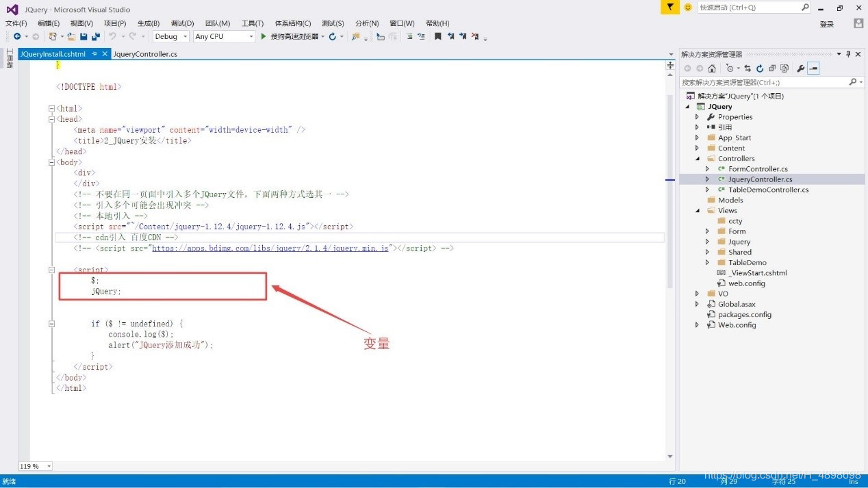Open the 帮助(H) menu
868x488 pixels.
pyautogui.click(x=437, y=23)
